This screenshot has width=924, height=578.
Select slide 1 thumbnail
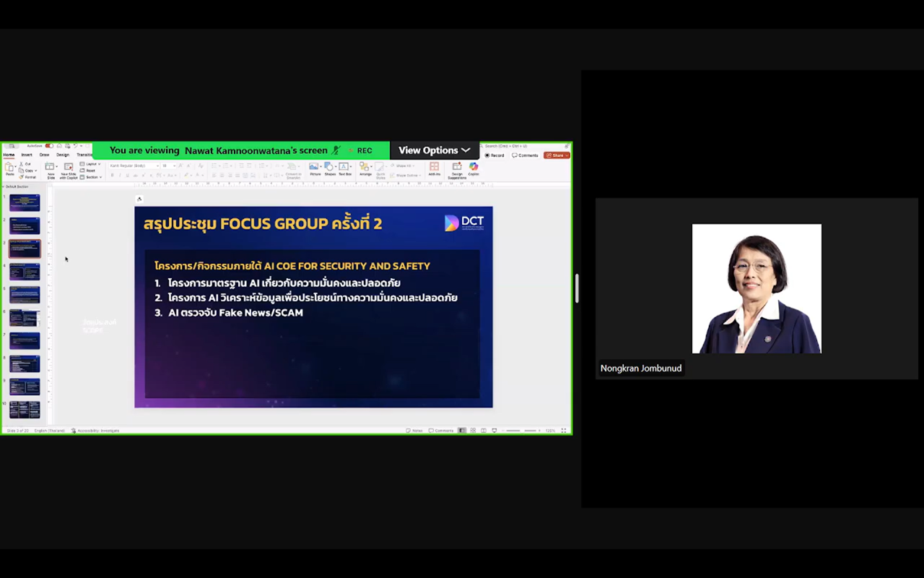point(25,202)
